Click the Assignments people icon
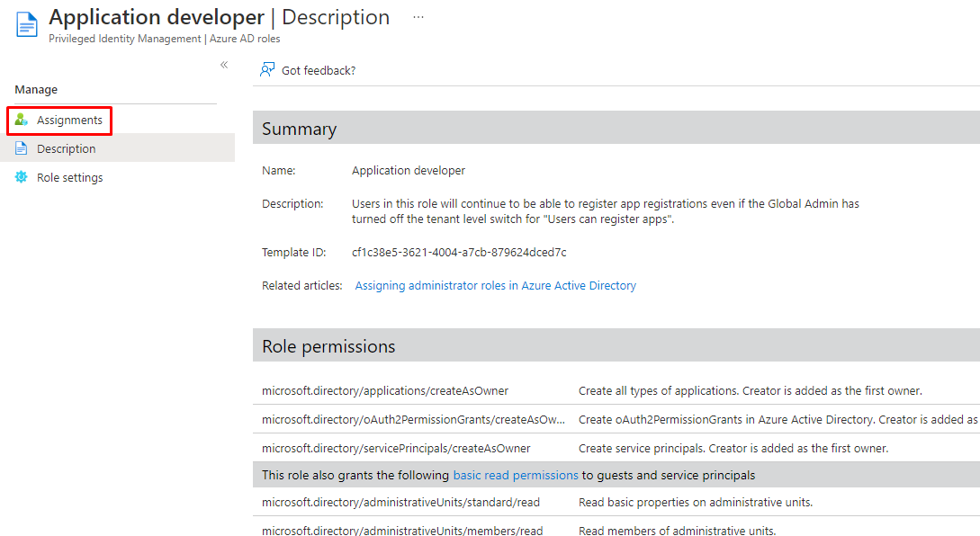The image size is (980, 536). tap(22, 120)
